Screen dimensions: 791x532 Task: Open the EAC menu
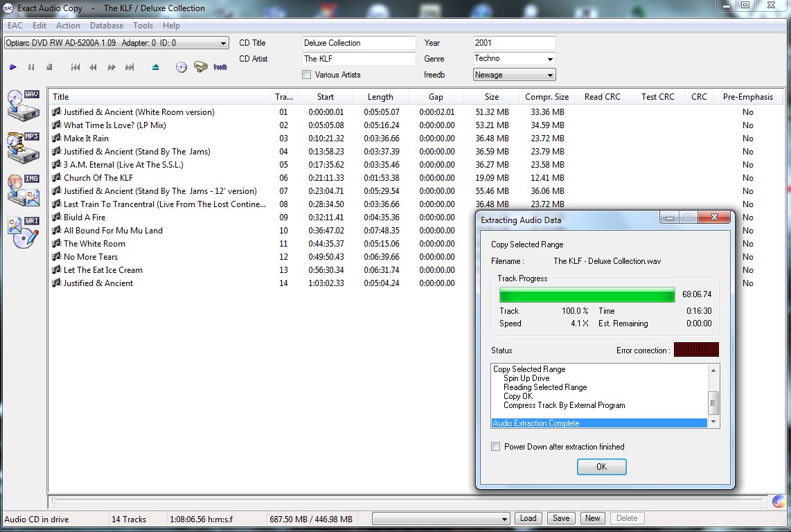click(x=15, y=25)
